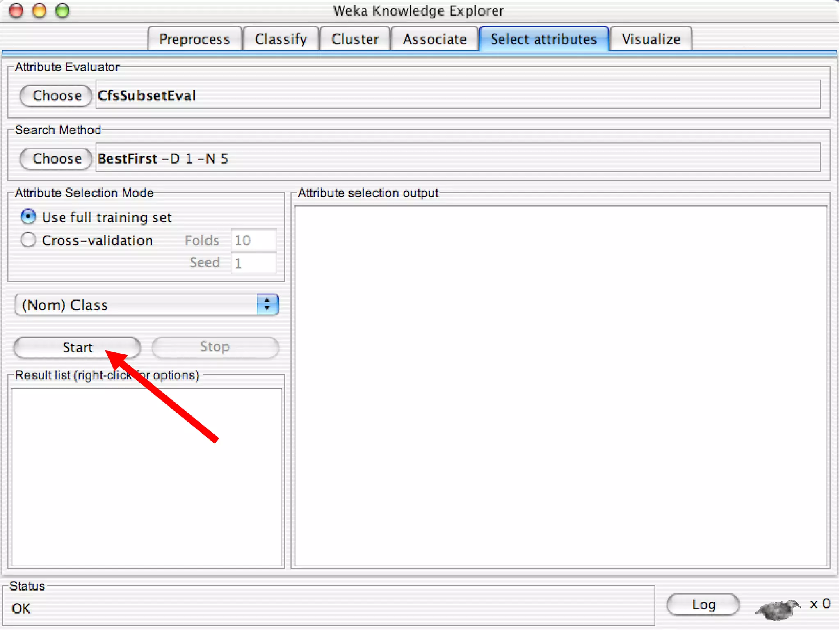Choose an Attribute Evaluator
Viewport: 840px width, 630px height.
56,96
